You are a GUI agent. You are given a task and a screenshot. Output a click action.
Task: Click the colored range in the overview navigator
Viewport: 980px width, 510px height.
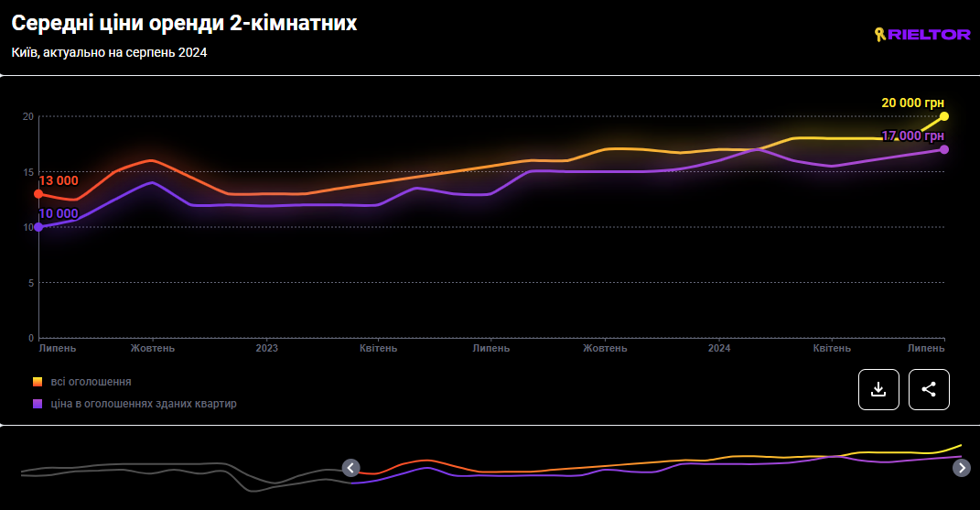[641, 465]
